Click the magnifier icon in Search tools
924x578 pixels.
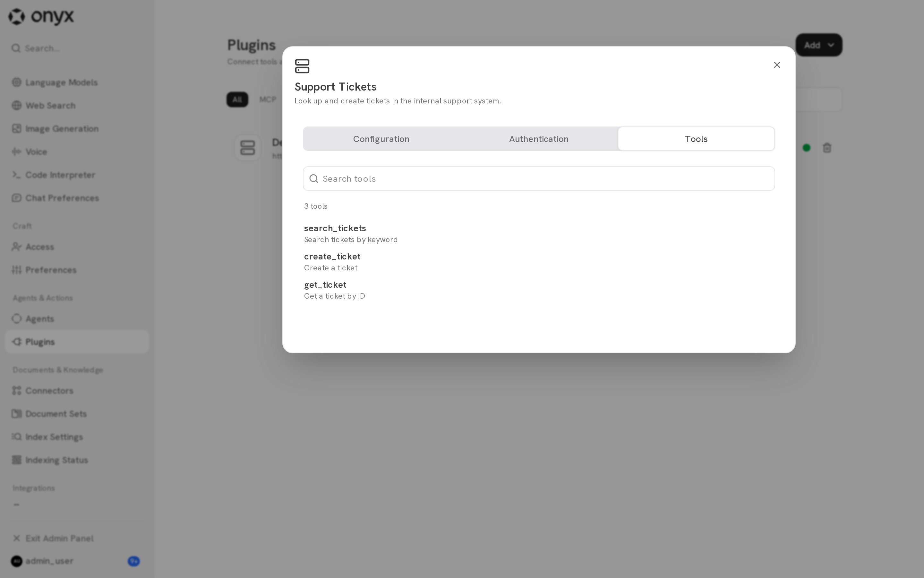click(313, 179)
